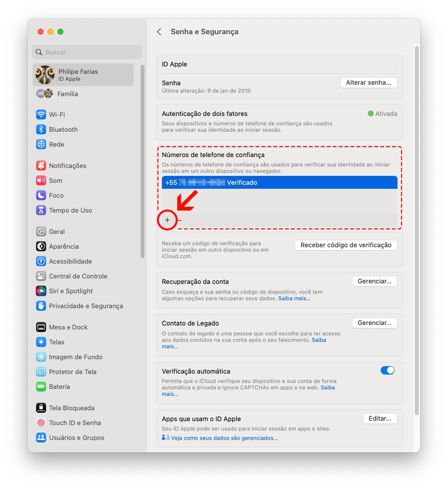The width and height of the screenshot is (448, 489).
Task: Select the +55 Verificado phone number row
Action: (x=280, y=182)
